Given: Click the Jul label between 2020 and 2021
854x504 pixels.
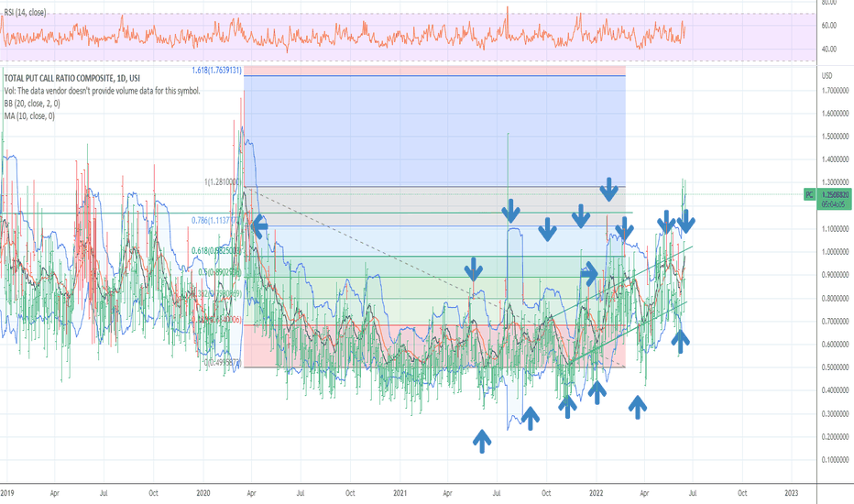Looking at the screenshot, I should point(301,493).
